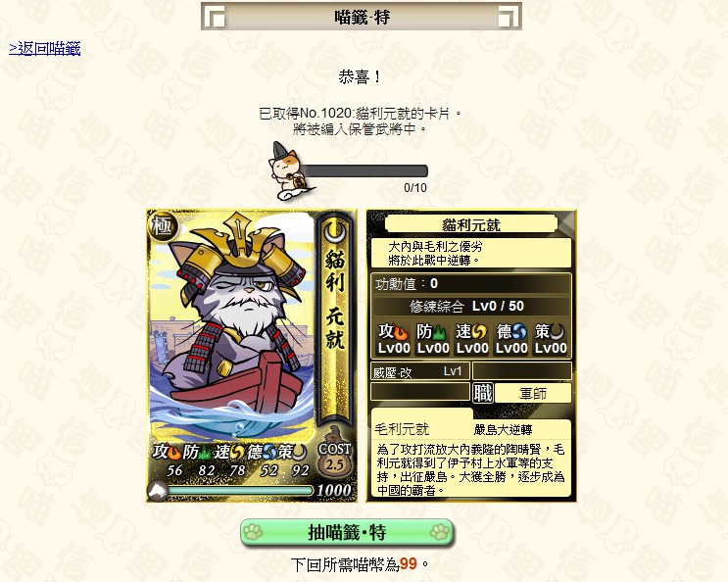Click the 速 speed swirl icon in the training panel

pos(479,332)
